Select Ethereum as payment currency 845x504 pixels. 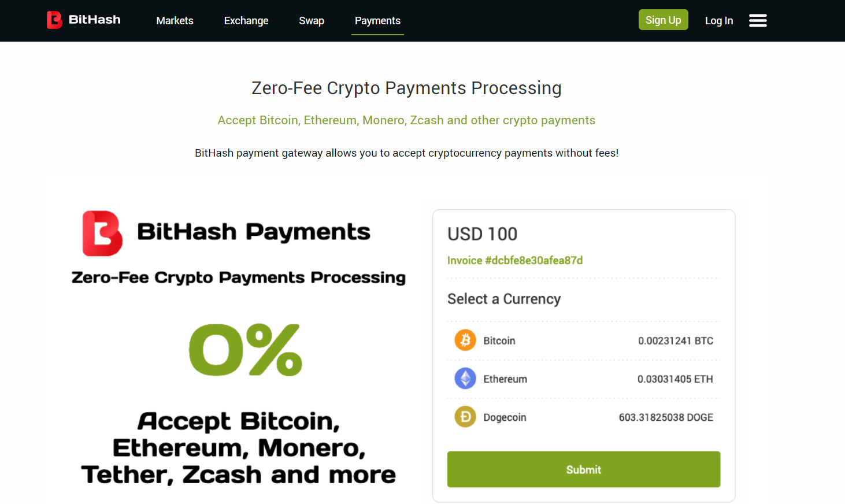click(584, 379)
